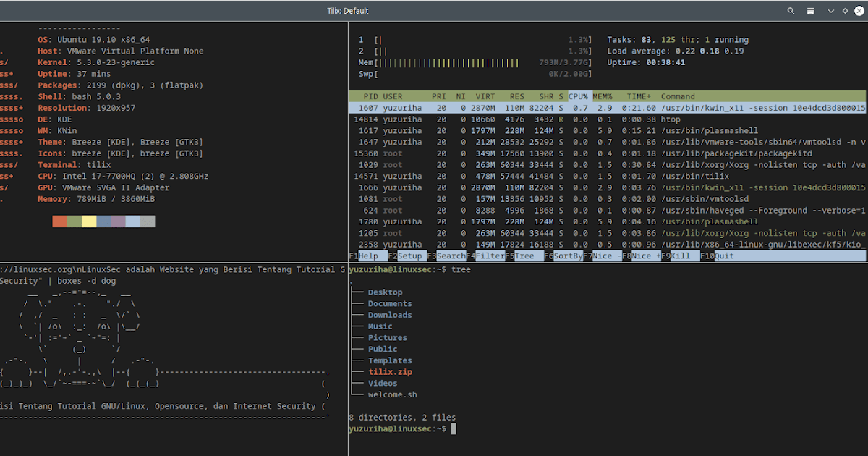Open F2 Setup in htop
Screen dimensions: 868x456
(x=409, y=256)
